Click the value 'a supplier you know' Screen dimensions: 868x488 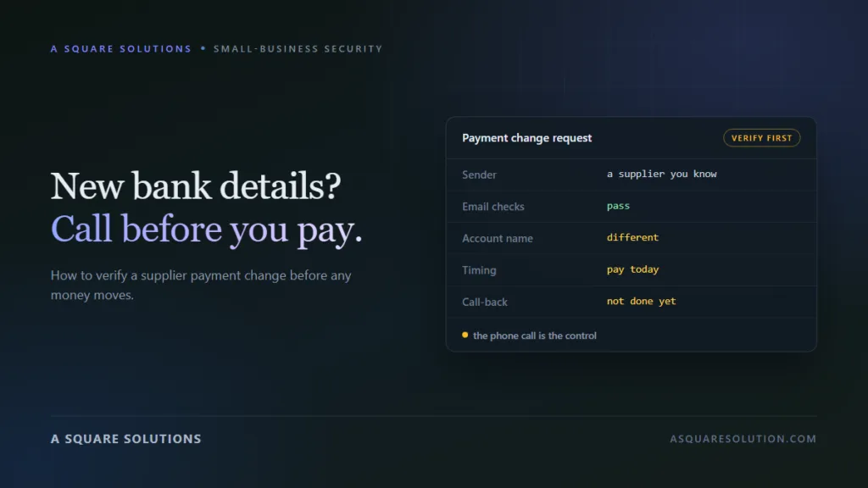[661, 174]
